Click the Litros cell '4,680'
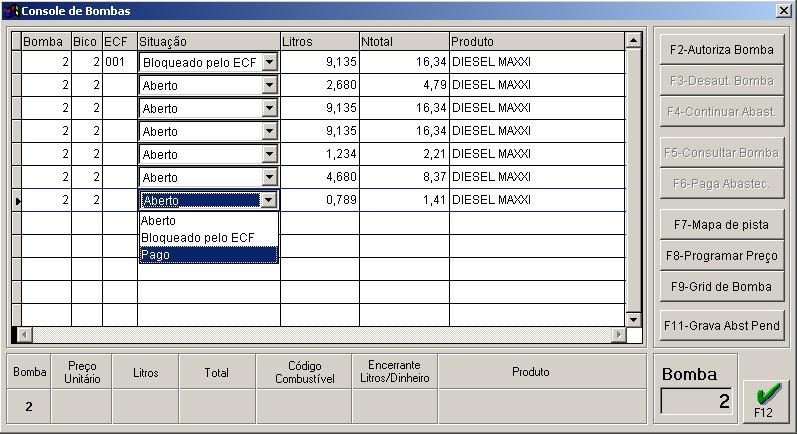The height and width of the screenshot is (434, 797). 320,177
